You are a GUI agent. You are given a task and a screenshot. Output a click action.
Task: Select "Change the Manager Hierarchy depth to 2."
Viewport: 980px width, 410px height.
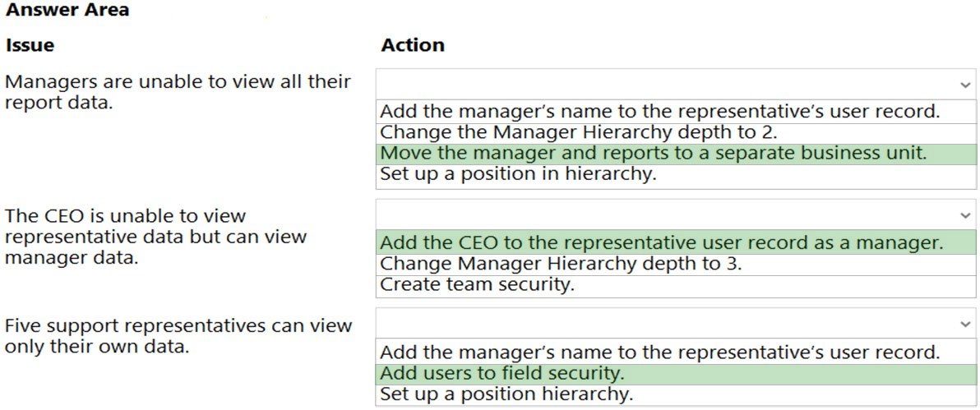coord(579,132)
